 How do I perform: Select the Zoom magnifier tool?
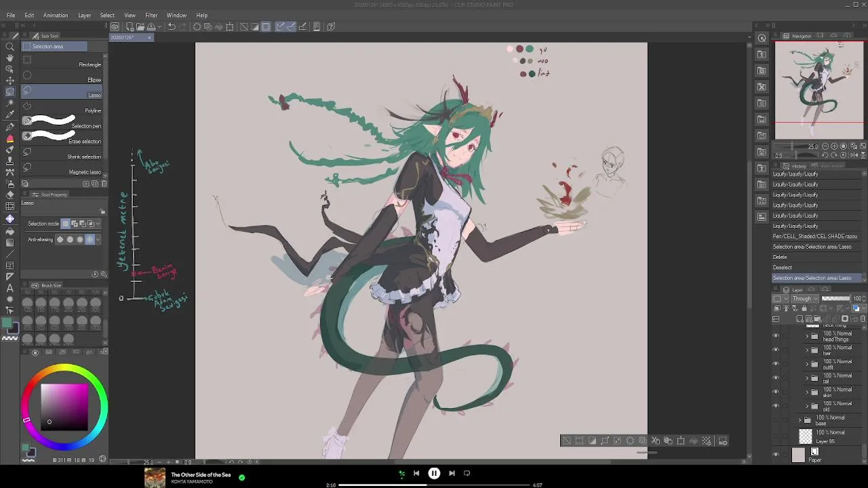coord(9,46)
